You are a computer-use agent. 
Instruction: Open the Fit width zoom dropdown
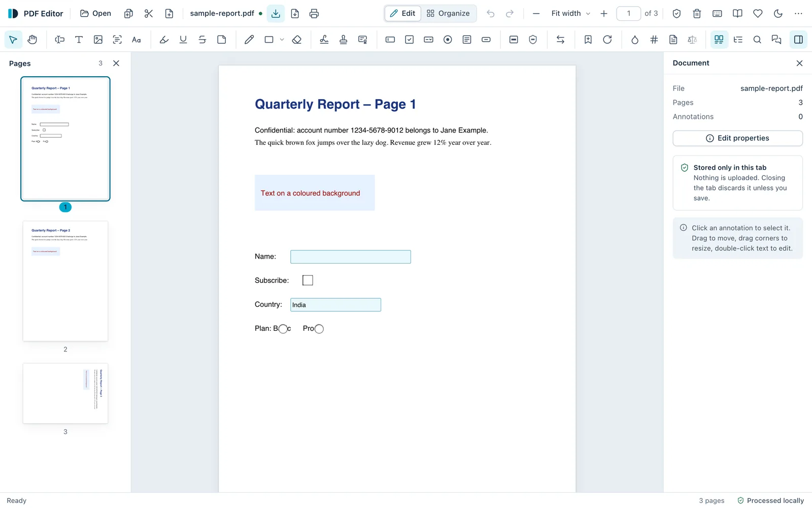tap(571, 14)
